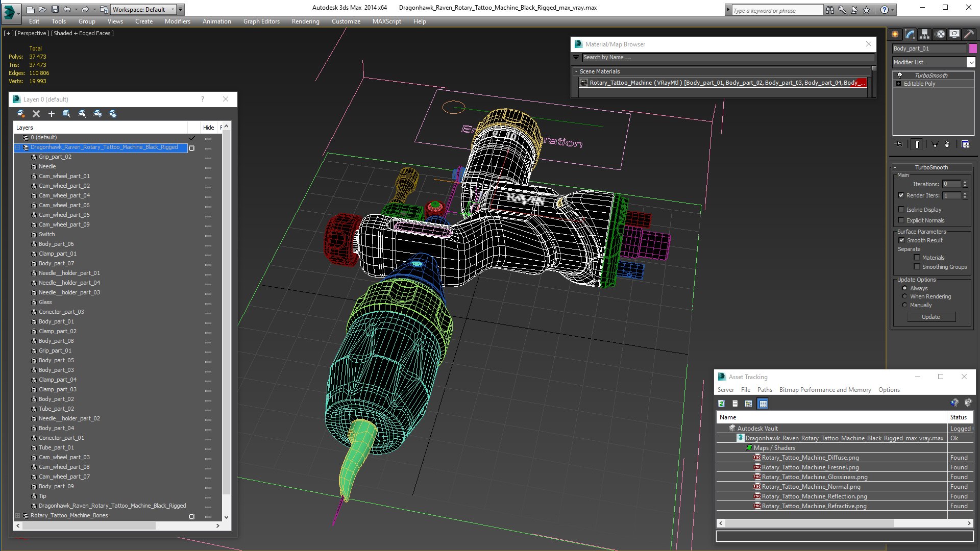Open configure modifier sets button

tap(965, 144)
